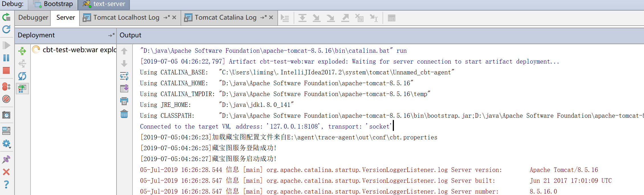Clear all output with trash icon
This screenshot has width=644, height=195.
[124, 114]
